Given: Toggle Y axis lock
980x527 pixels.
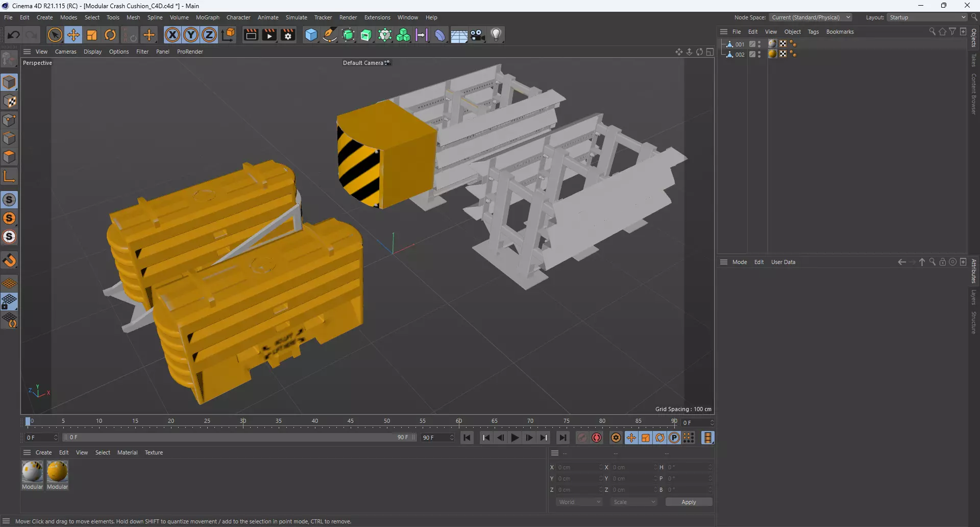Looking at the screenshot, I should click(191, 35).
